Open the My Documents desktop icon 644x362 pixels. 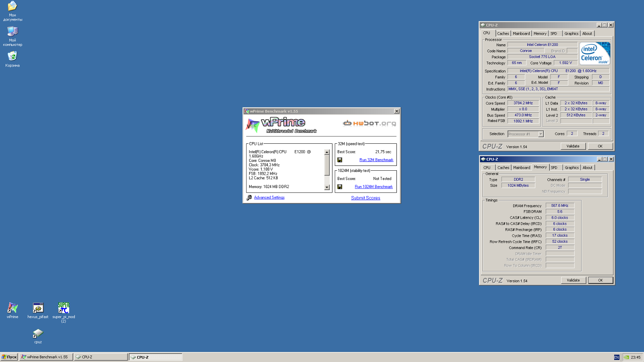pyautogui.click(x=12, y=11)
